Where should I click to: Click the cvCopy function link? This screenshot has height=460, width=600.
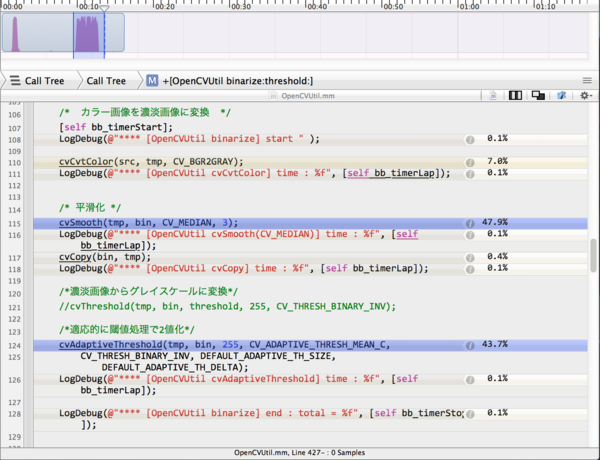(75, 257)
